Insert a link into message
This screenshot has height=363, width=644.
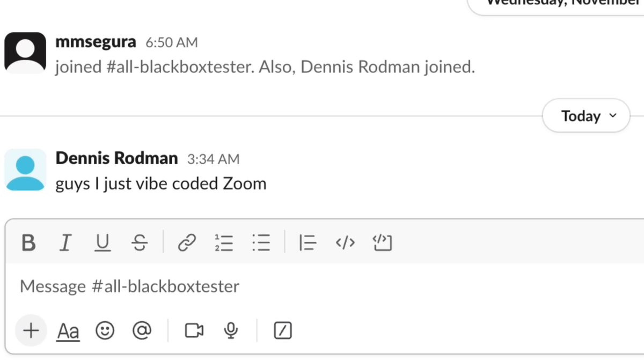[187, 243]
